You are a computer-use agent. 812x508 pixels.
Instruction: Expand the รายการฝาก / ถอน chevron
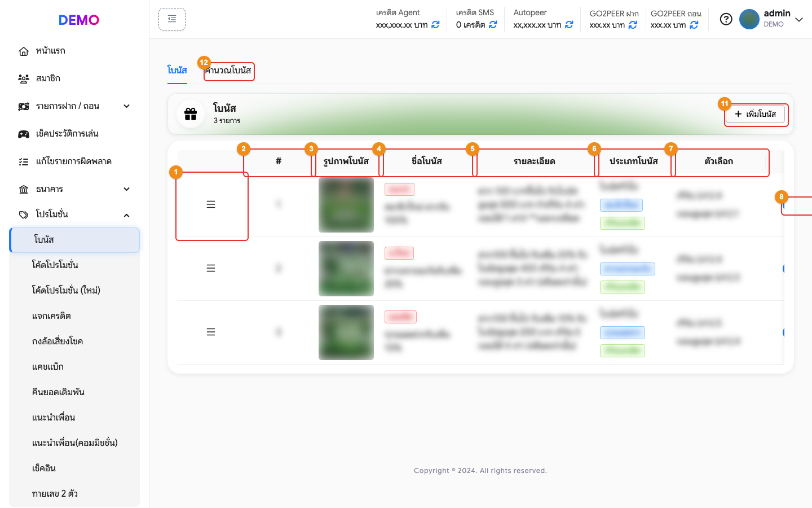point(127,106)
